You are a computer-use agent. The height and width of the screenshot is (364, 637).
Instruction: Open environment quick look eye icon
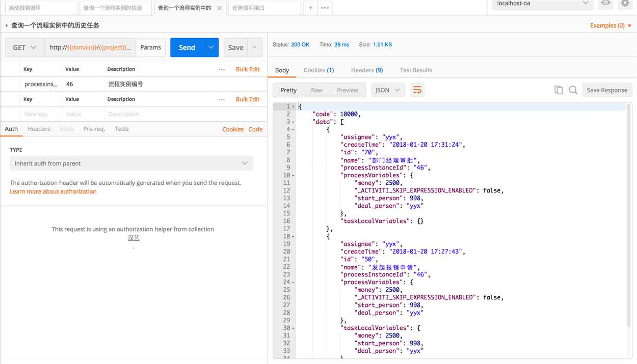[605, 4]
